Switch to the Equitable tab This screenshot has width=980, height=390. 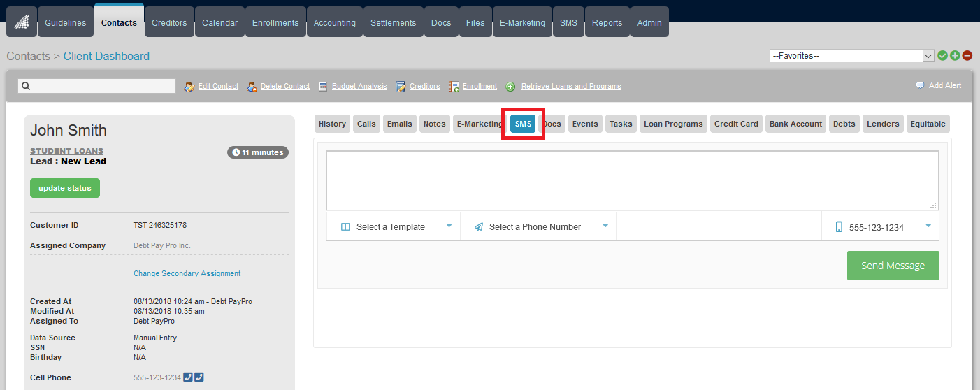[928, 124]
